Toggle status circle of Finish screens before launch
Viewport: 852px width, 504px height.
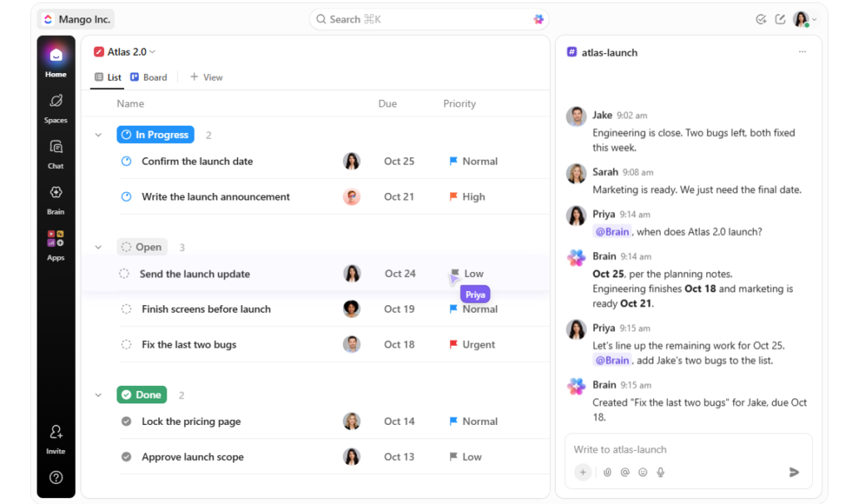tap(126, 309)
